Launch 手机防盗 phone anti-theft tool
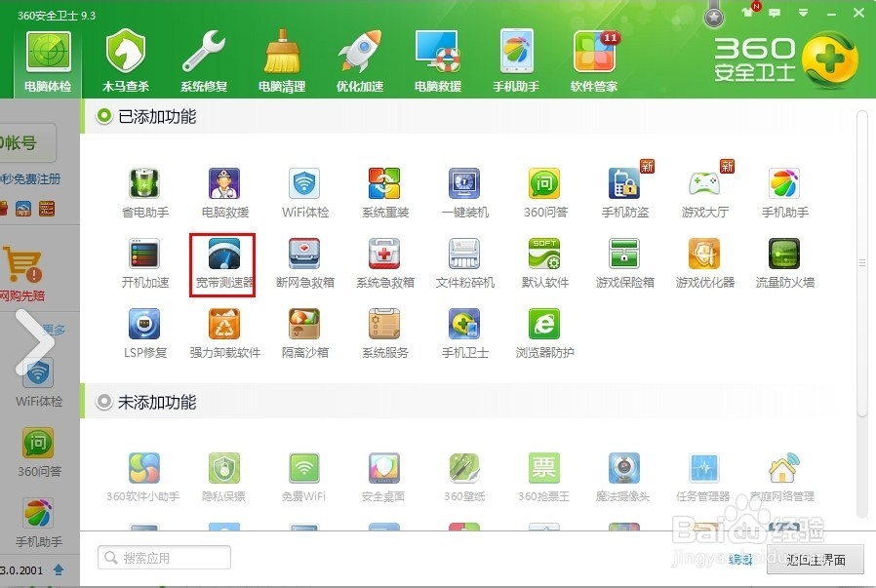 click(x=624, y=188)
